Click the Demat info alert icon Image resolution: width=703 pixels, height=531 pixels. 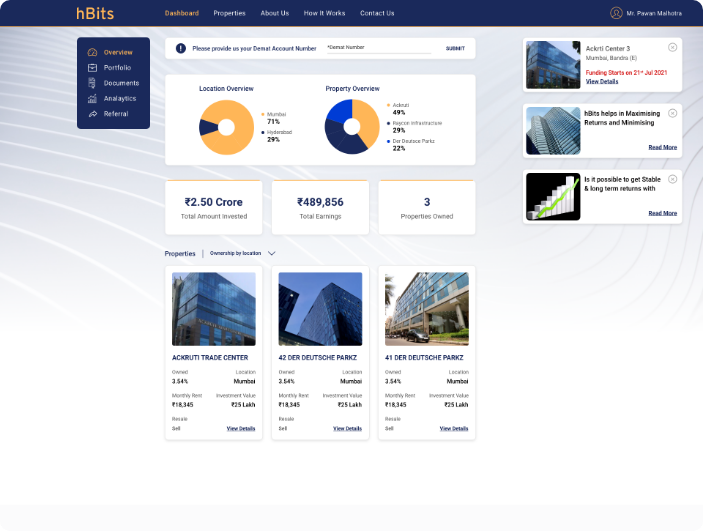click(x=181, y=48)
